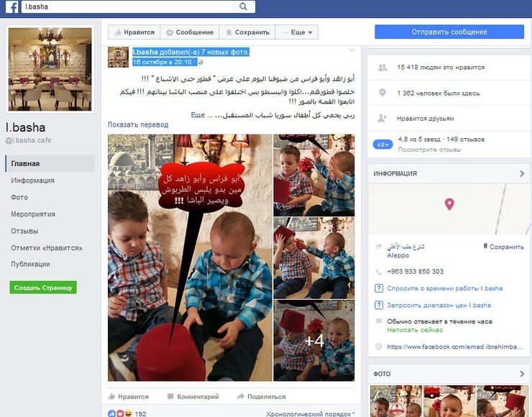Toggle Сохранить in the page action bar
The height and width of the screenshot is (417, 532).
[x=247, y=32]
